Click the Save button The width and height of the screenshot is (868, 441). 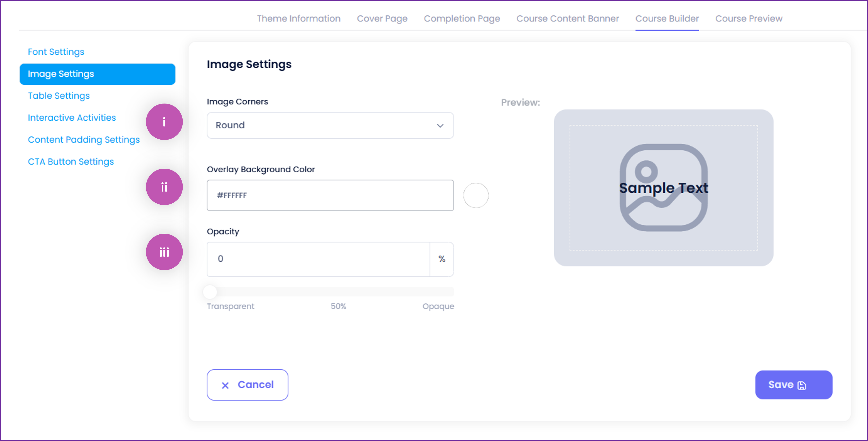pos(793,385)
